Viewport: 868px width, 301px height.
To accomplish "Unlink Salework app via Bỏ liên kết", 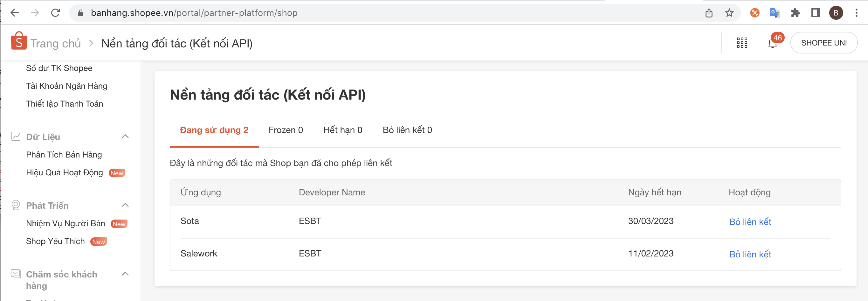I will (750, 254).
